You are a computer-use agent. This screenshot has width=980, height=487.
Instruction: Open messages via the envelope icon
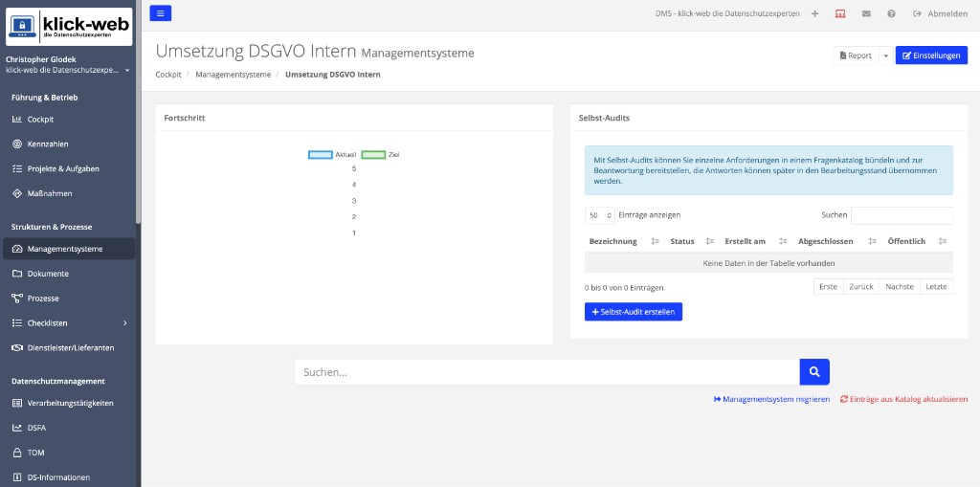click(x=866, y=13)
